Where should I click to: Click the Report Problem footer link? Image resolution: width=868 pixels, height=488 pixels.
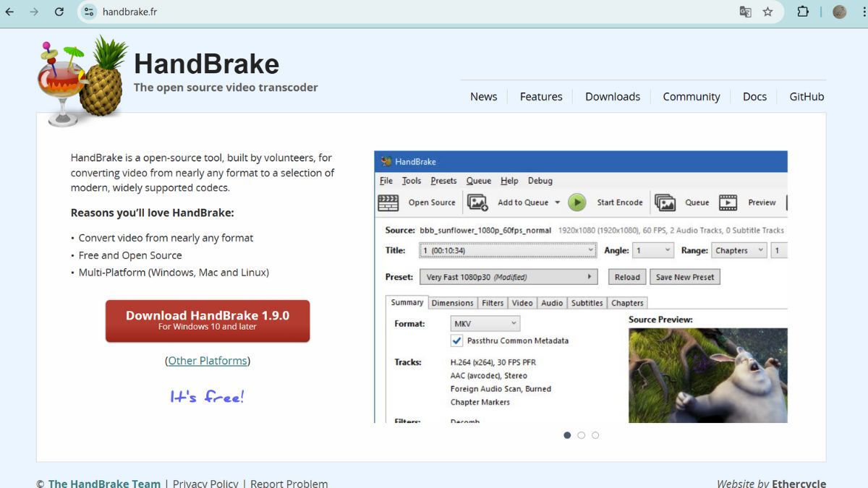[289, 484]
